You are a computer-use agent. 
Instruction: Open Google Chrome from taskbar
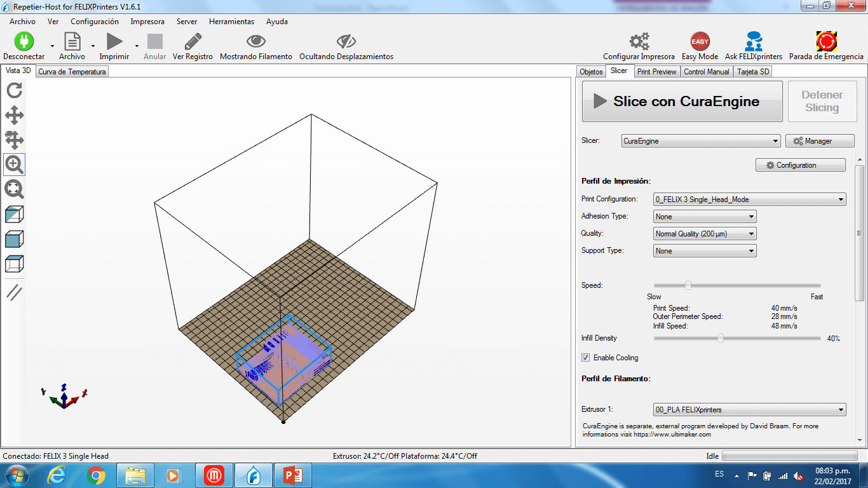(x=96, y=475)
